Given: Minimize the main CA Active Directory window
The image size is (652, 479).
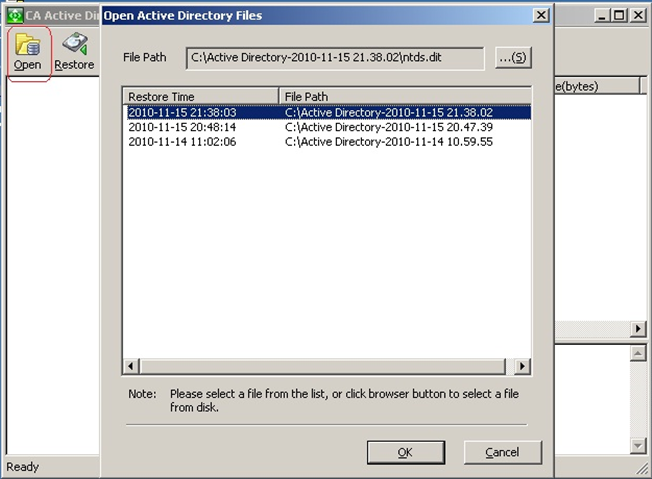Looking at the screenshot, I should (x=602, y=15).
